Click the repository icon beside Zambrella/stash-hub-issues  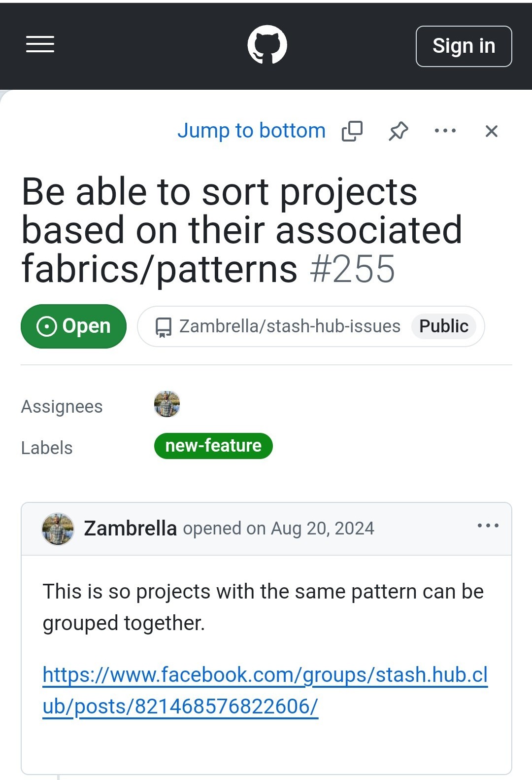[164, 327]
